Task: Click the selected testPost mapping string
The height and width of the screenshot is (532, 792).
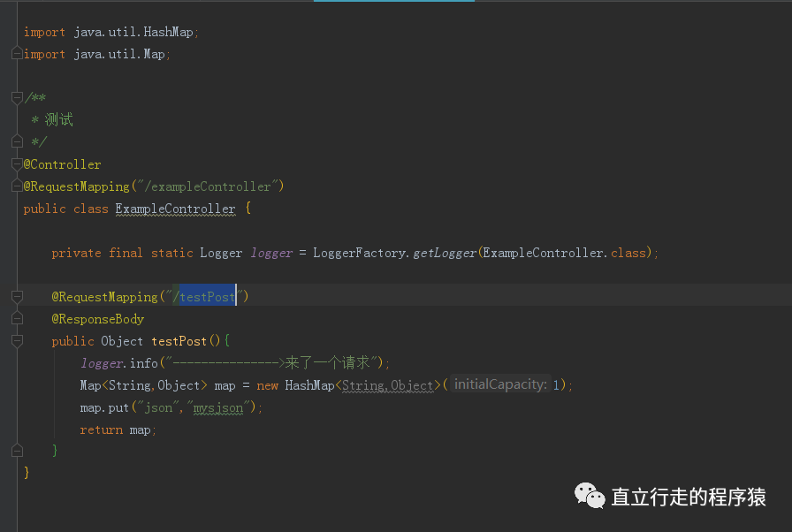Action: pos(207,297)
